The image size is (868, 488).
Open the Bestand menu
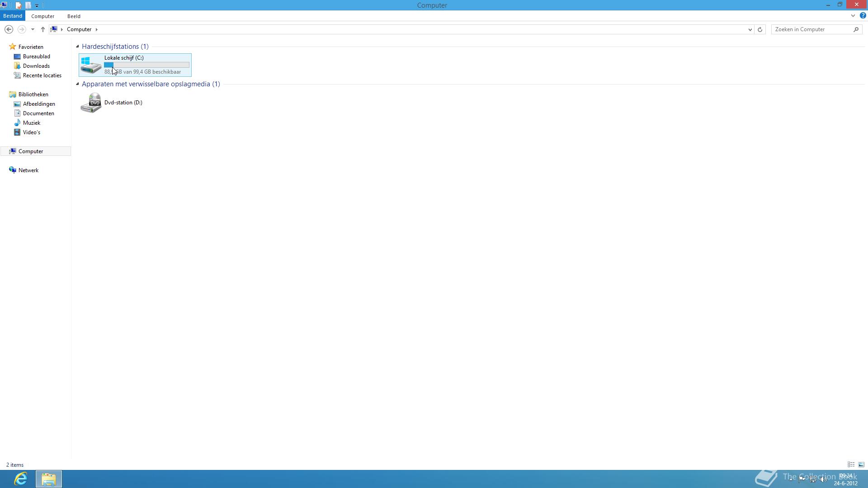pyautogui.click(x=13, y=16)
